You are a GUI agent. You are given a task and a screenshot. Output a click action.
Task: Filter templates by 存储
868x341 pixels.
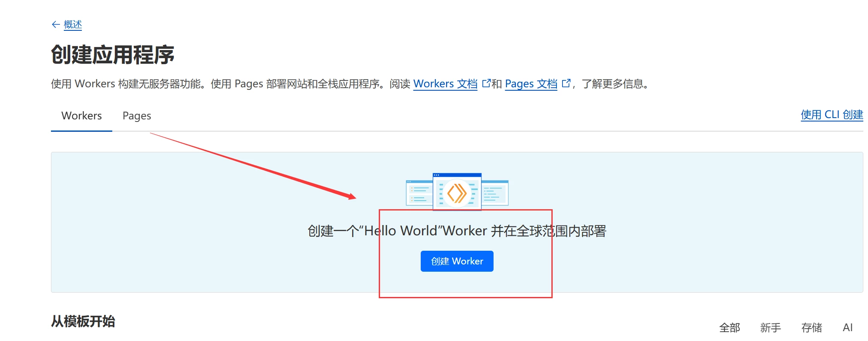(x=811, y=328)
